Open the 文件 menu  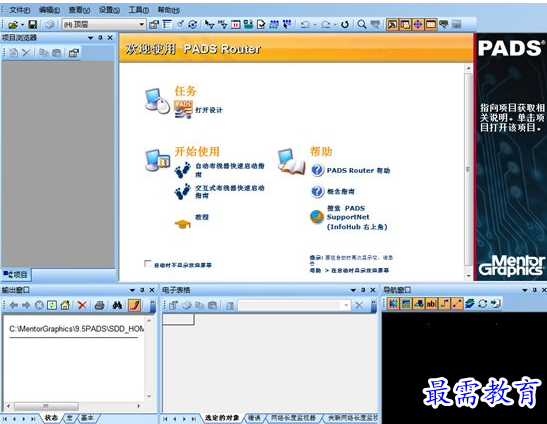19,10
